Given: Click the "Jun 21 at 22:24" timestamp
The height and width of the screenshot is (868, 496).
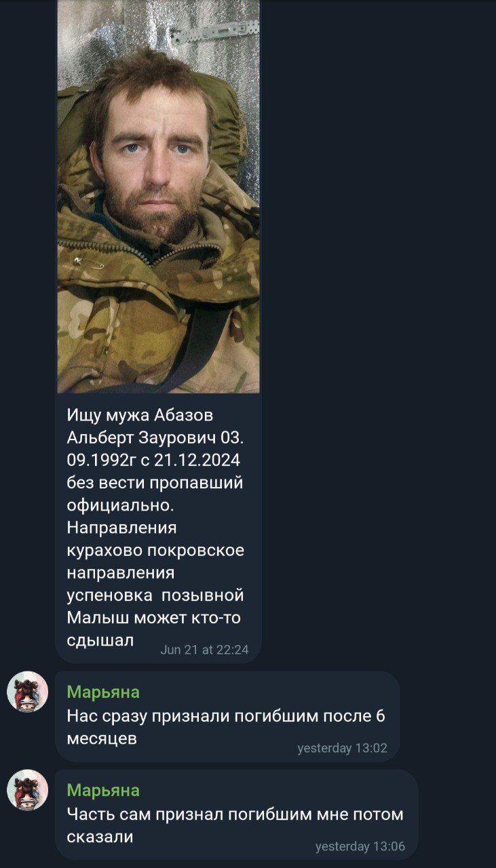Looking at the screenshot, I should (204, 650).
